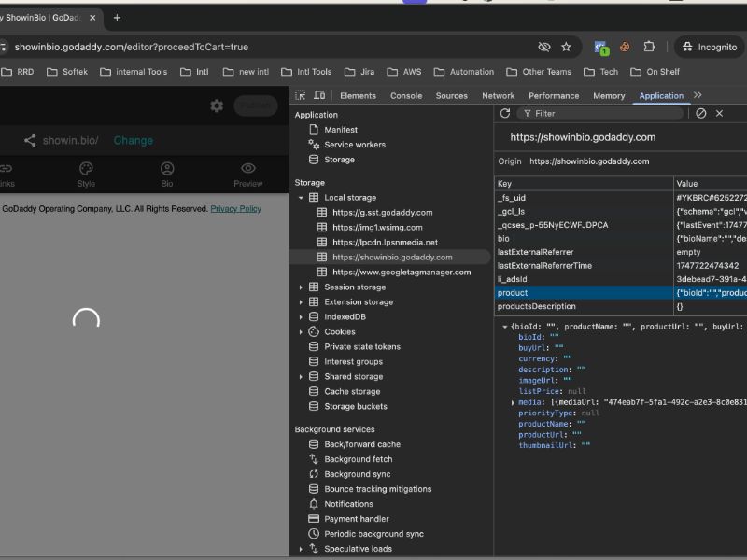
Task: Select the Application tab
Action: coord(661,96)
